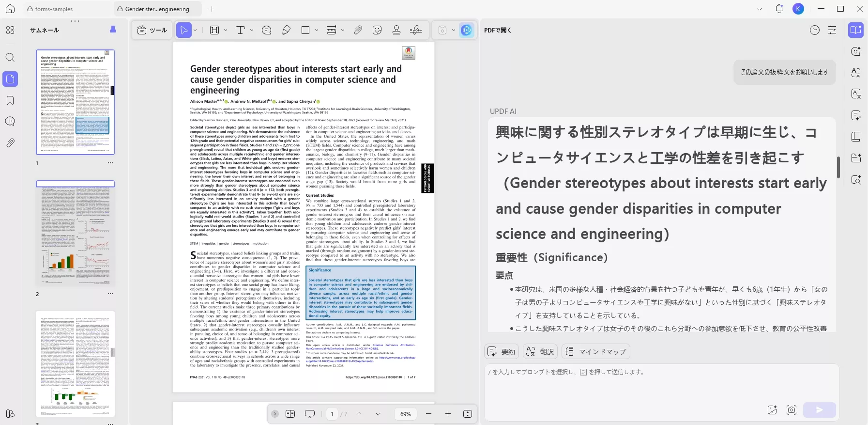Click the PDFで聞く panel title

click(498, 30)
